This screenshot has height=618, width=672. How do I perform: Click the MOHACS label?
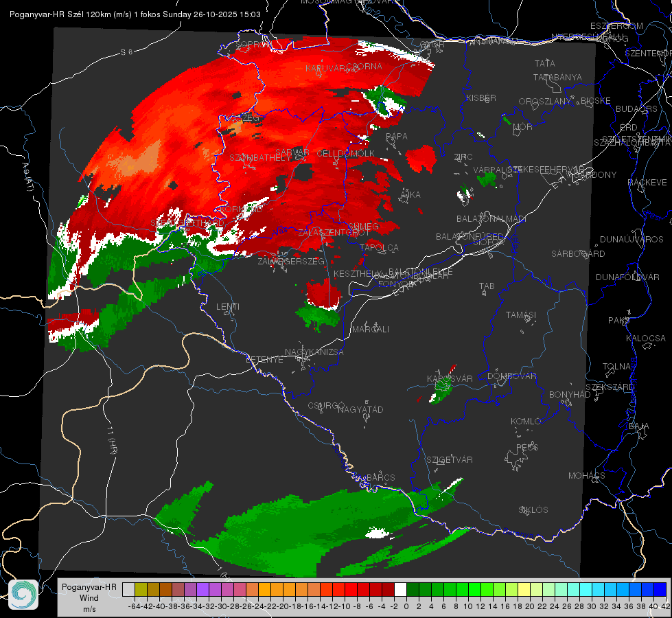(587, 475)
